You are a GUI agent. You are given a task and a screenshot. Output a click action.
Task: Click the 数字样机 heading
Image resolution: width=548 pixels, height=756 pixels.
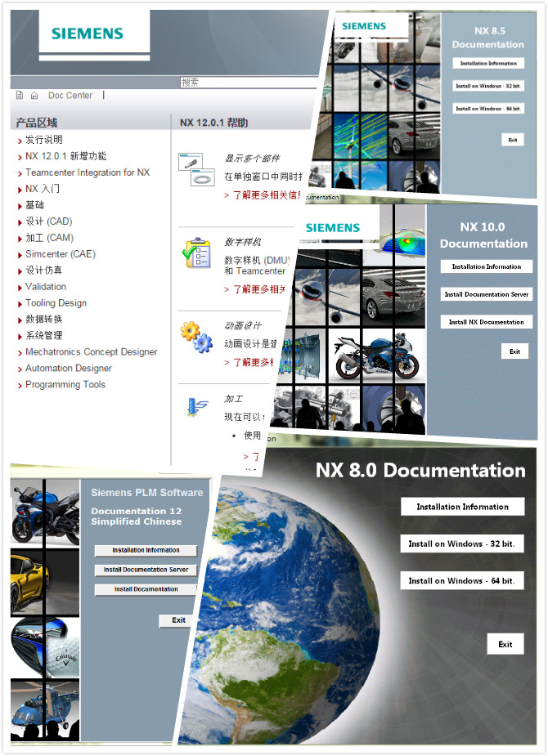coord(243,242)
